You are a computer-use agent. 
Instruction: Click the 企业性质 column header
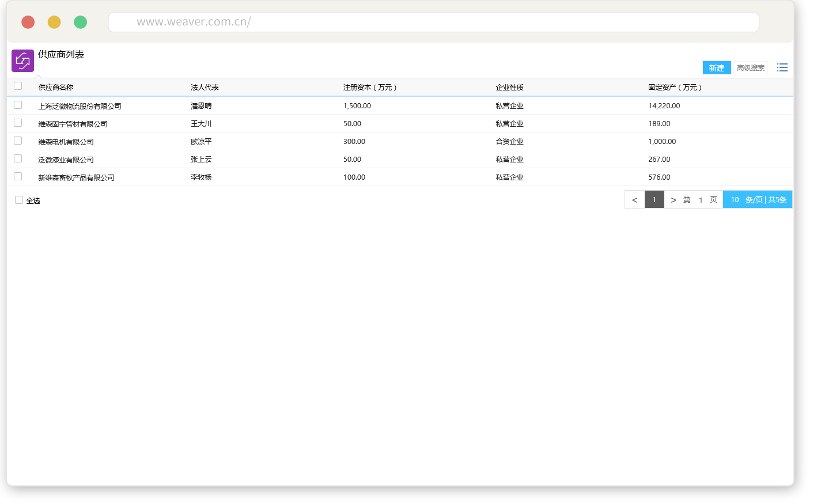[x=510, y=88]
